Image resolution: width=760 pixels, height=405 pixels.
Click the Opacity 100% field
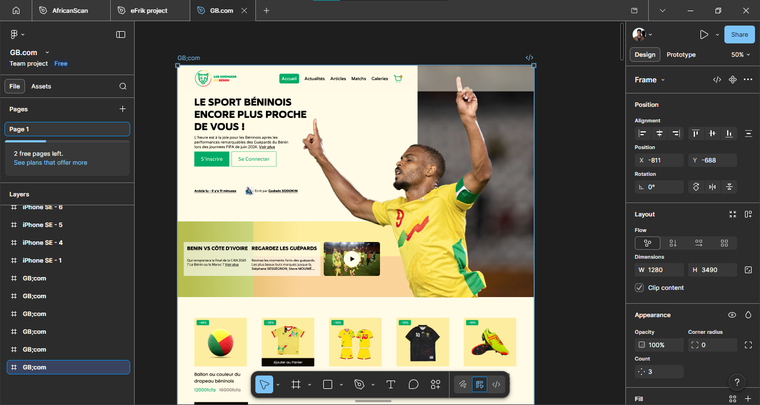tap(659, 345)
